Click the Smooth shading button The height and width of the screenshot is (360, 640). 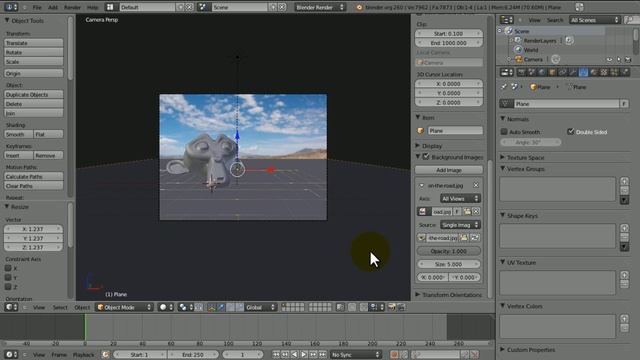19,134
